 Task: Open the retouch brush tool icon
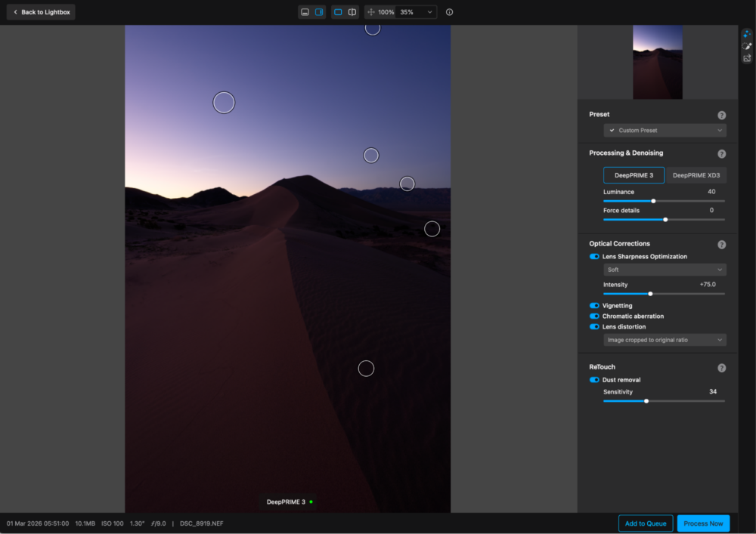click(x=747, y=46)
